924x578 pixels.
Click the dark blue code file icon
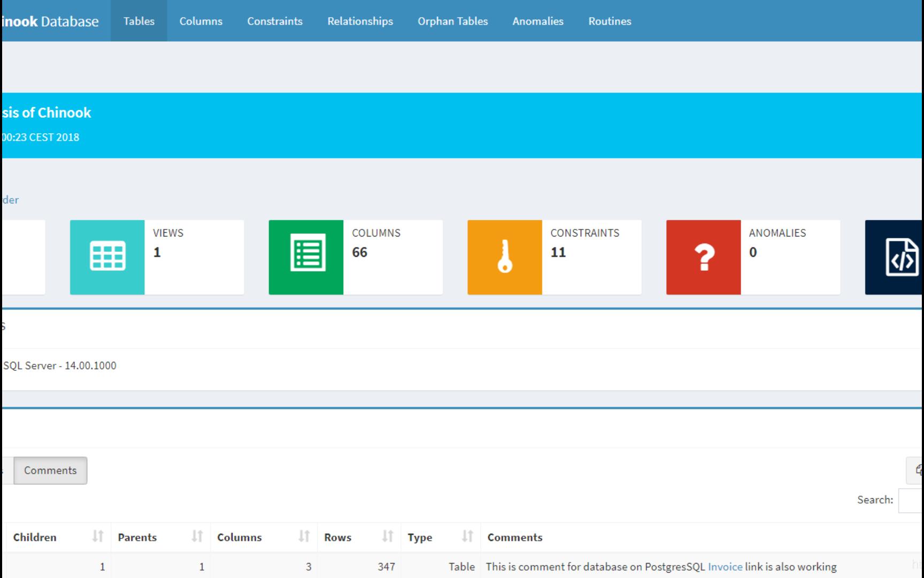895,257
